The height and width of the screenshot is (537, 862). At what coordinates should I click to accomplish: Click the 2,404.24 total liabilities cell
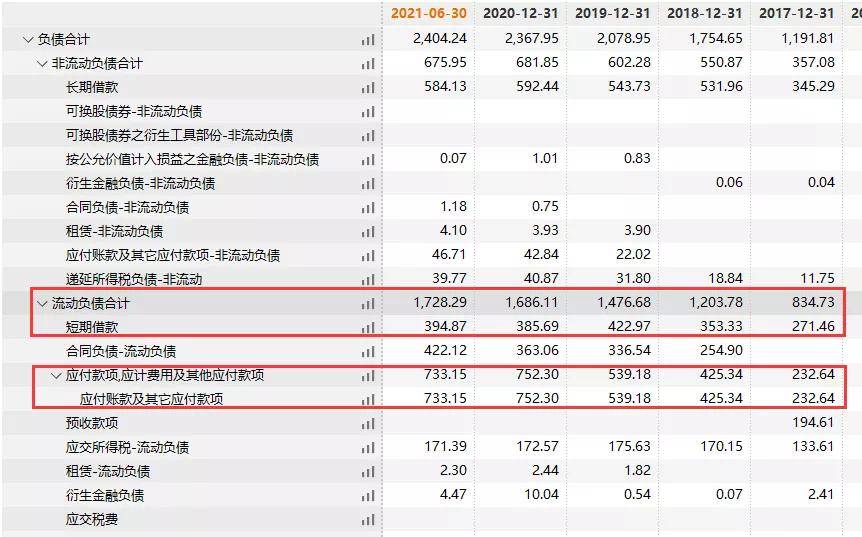440,38
